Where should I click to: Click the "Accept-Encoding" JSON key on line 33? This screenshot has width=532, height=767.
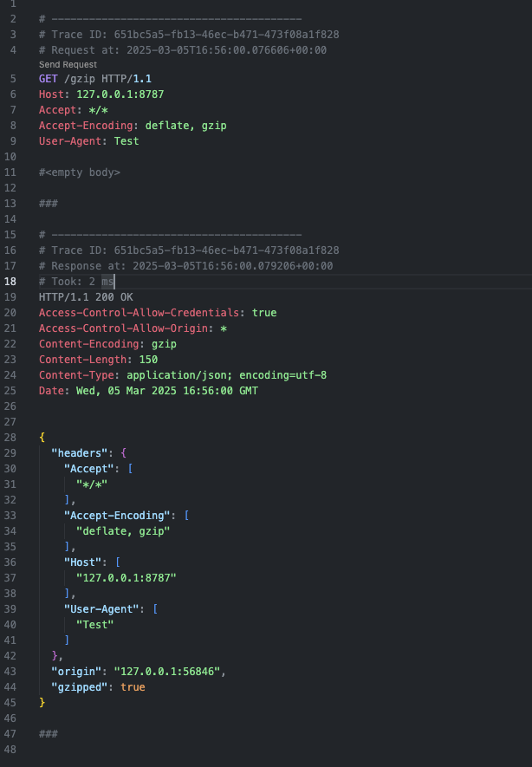tap(117, 516)
